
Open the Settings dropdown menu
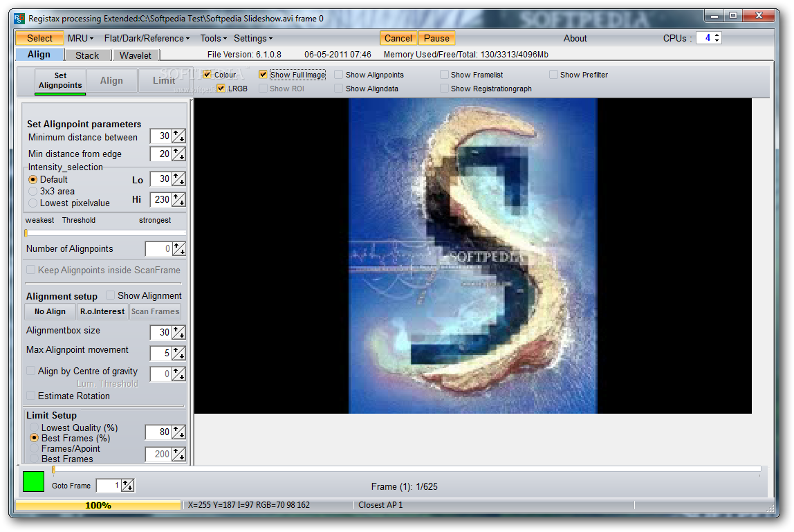pos(252,39)
